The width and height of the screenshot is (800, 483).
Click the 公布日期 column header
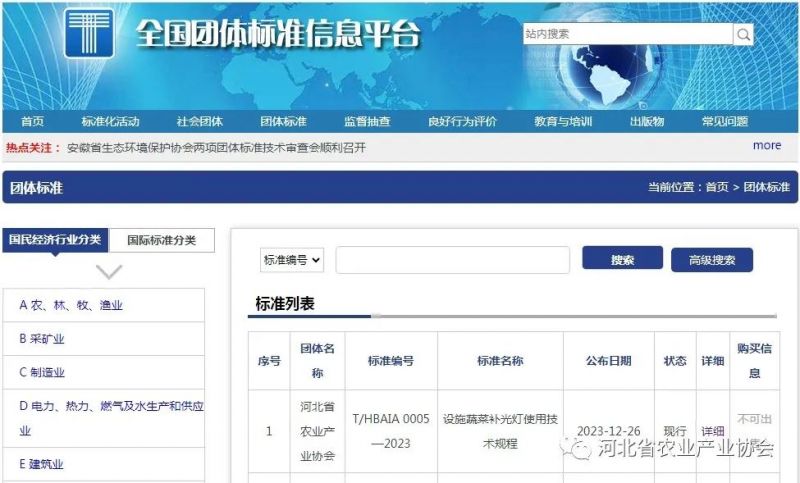pyautogui.click(x=609, y=361)
